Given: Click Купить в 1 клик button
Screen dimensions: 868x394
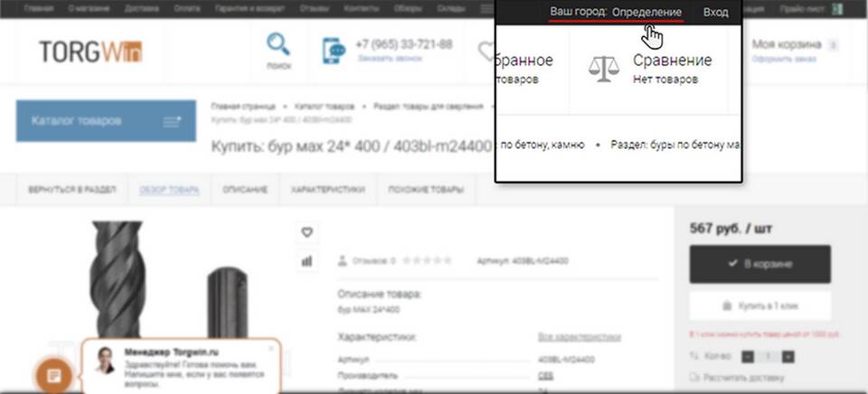Looking at the screenshot, I should pos(759,305).
